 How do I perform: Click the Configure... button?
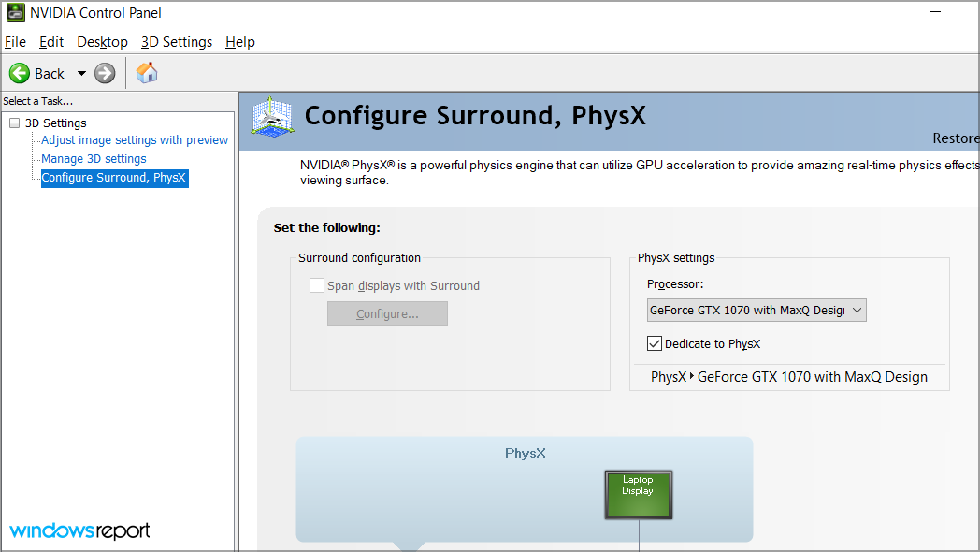(387, 313)
